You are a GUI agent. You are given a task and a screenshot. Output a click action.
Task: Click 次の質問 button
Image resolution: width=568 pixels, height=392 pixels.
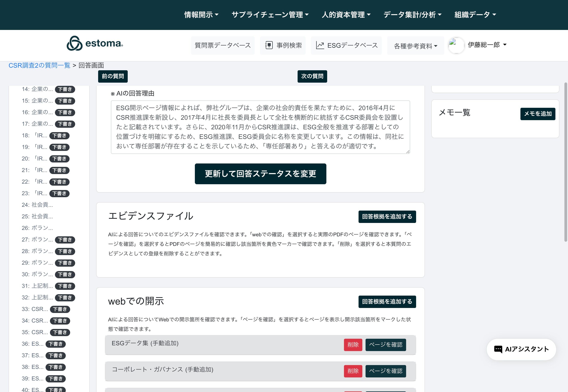click(x=312, y=76)
